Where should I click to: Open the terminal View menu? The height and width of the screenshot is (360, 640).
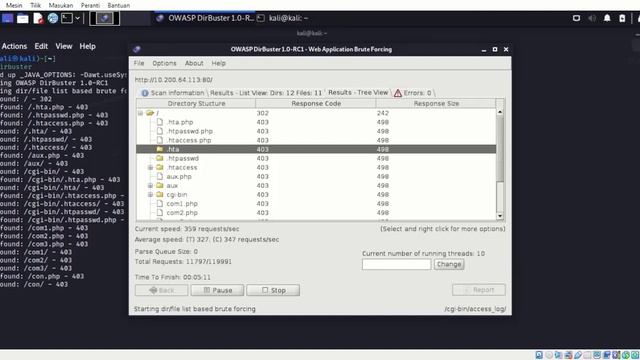64,46
